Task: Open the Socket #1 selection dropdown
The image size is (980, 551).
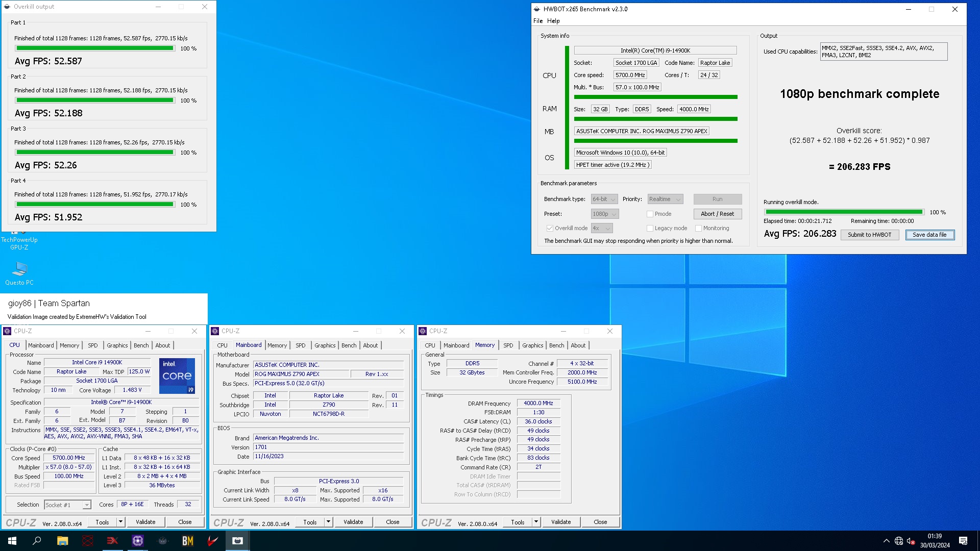Action: [67, 505]
